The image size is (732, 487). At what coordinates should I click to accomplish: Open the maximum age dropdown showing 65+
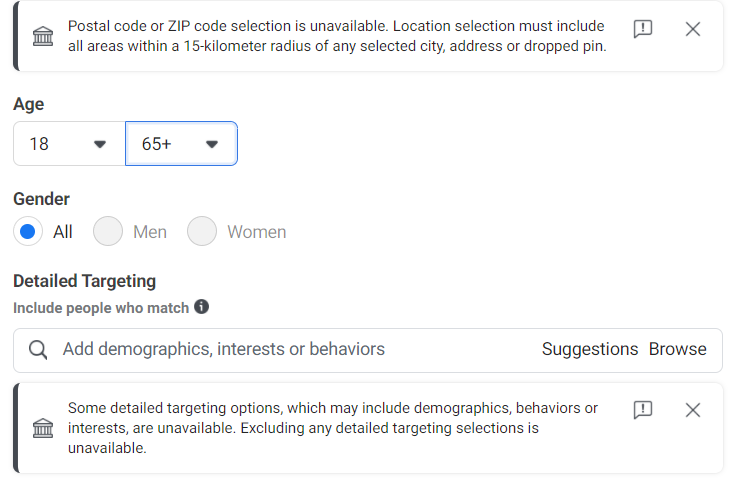pyautogui.click(x=211, y=144)
